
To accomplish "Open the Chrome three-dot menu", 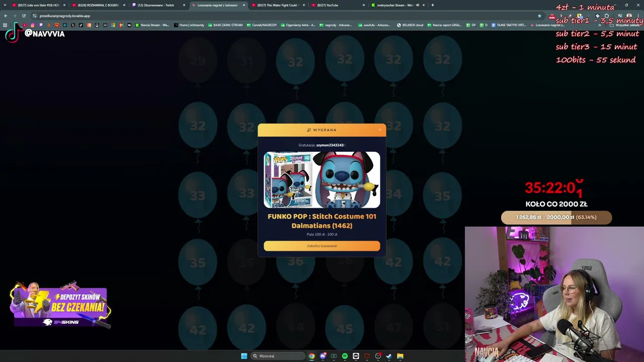I will pos(639,16).
